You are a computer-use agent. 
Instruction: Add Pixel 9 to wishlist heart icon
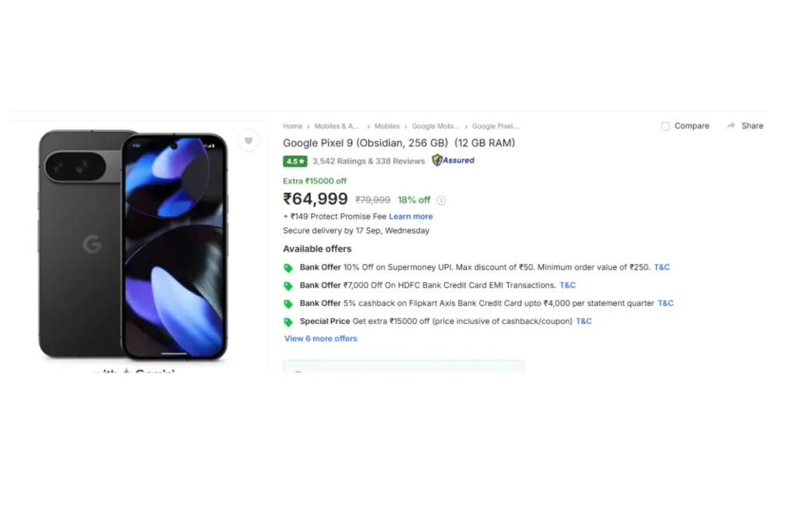[x=249, y=141]
